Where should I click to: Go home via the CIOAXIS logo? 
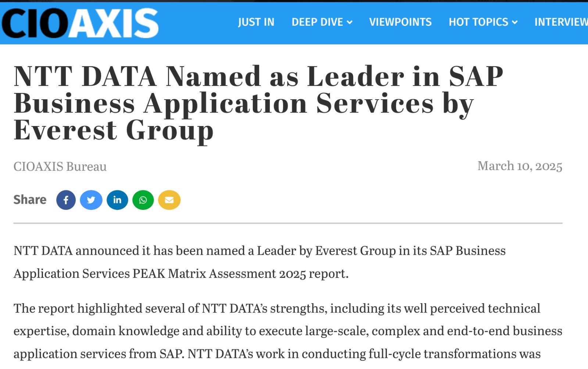pos(80,23)
